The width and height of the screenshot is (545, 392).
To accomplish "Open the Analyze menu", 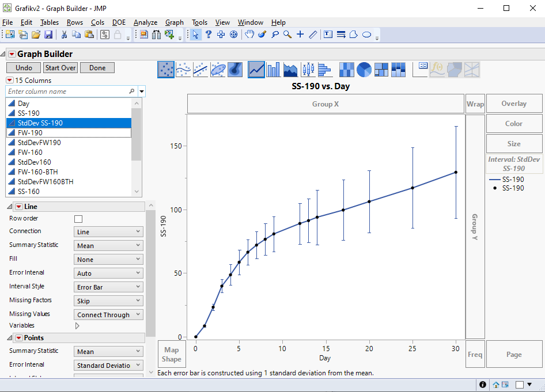I will 145,22.
